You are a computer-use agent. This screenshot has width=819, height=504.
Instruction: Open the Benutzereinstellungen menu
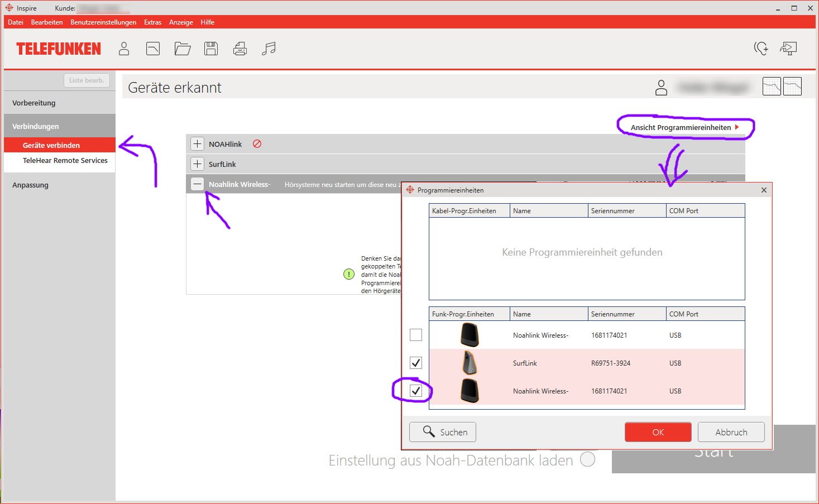pyautogui.click(x=103, y=22)
